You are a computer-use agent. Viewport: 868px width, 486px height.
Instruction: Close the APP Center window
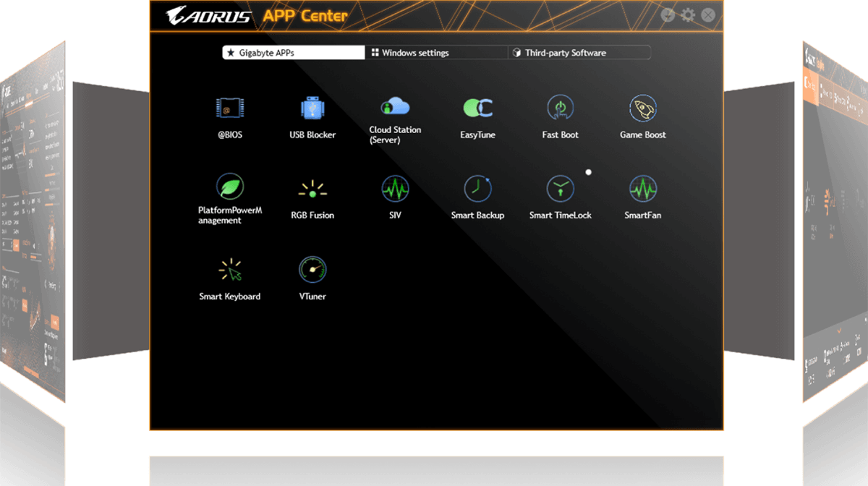tap(708, 15)
